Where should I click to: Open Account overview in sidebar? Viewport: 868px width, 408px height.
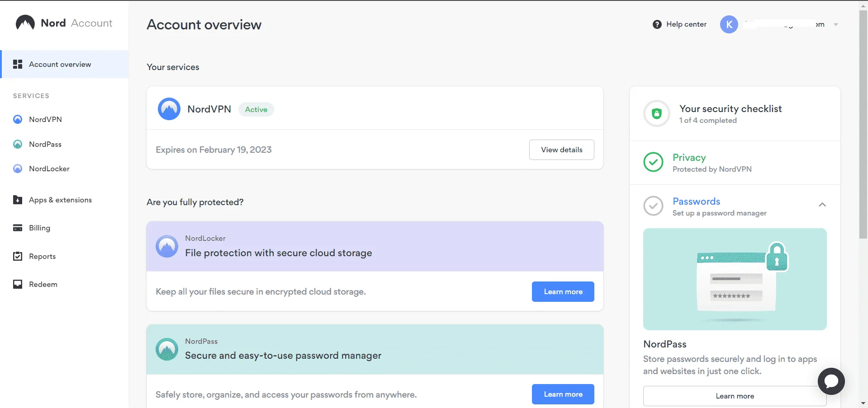[x=65, y=64]
